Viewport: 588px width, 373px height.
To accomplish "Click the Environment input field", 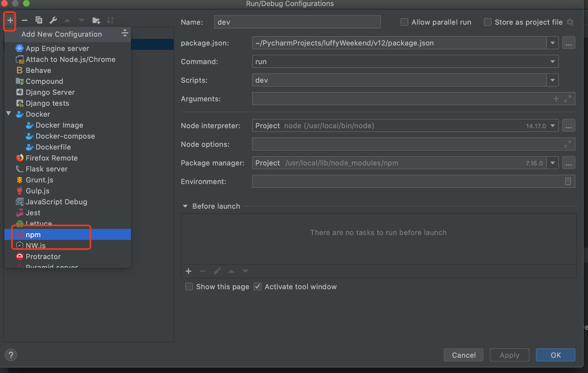I will (413, 181).
